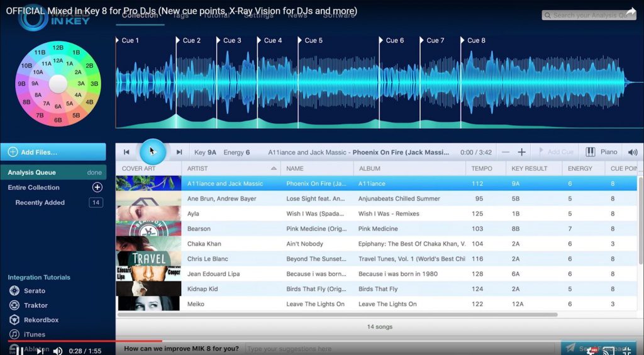Screen dimensions: 644x355
Task: Click the Rekordbox integration icon
Action: [x=14, y=320]
